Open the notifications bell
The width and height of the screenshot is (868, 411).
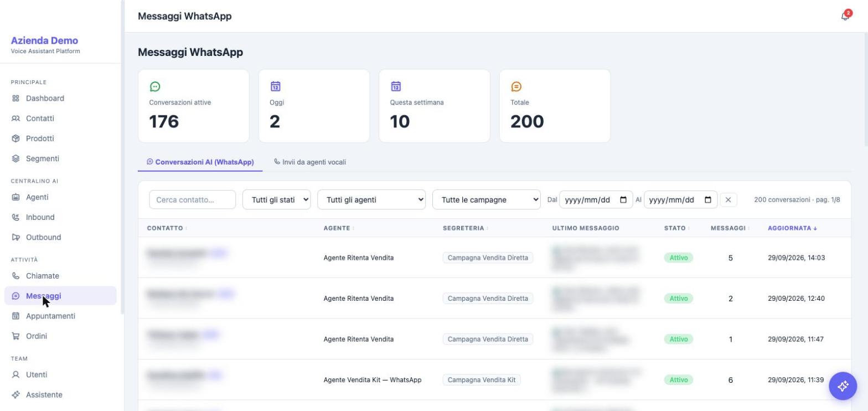pos(845,16)
